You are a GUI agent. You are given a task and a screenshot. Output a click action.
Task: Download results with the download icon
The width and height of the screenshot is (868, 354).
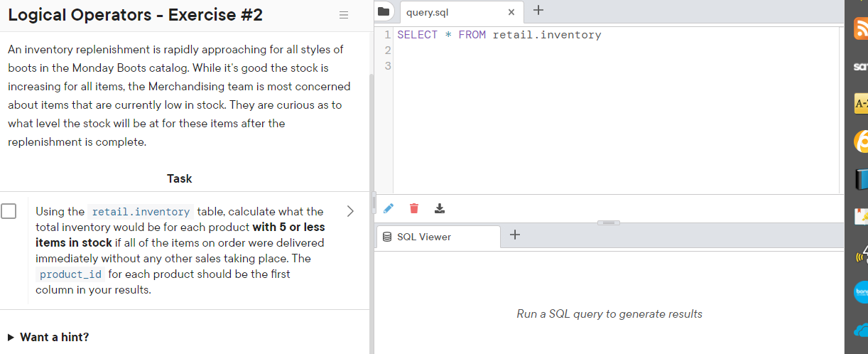[440, 208]
